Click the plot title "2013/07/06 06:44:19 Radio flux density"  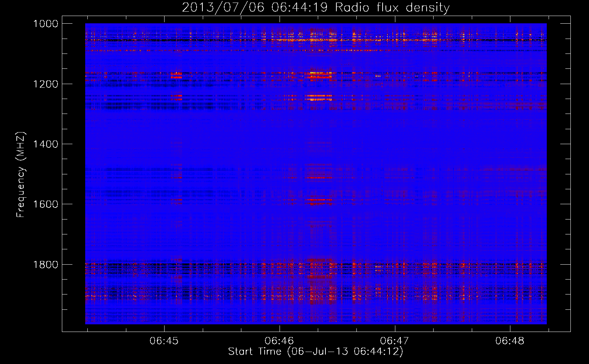(316, 7)
